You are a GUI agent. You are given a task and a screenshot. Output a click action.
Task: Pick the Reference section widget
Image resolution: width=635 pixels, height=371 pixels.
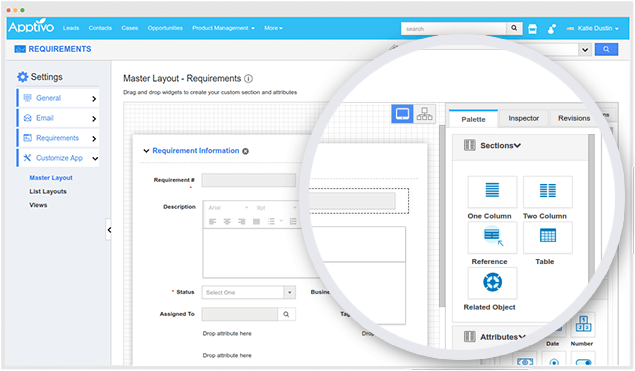coord(492,237)
